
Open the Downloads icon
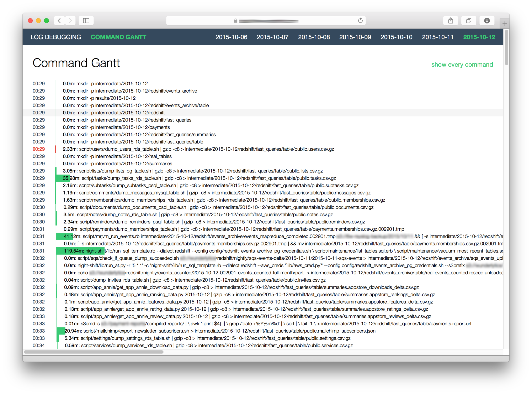[487, 21]
